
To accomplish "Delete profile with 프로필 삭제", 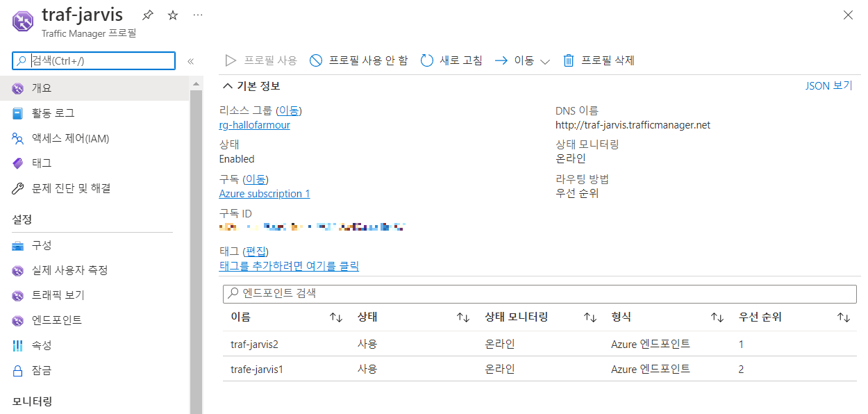I will [x=599, y=60].
